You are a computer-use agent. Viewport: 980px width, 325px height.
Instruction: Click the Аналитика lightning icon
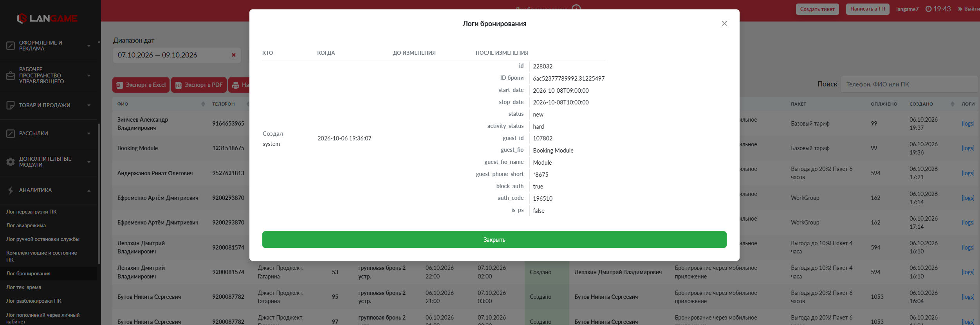[11, 190]
